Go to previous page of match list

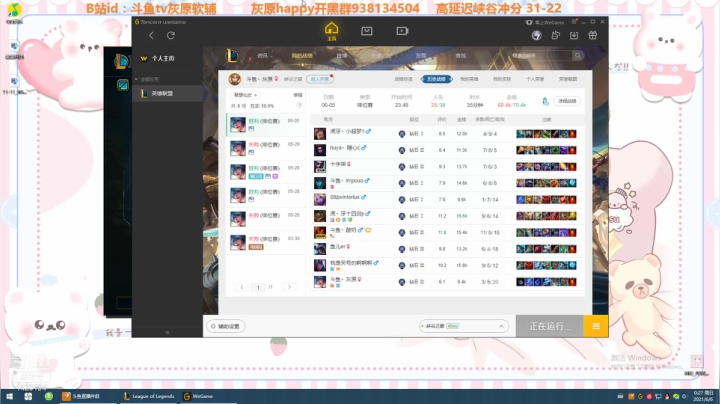click(242, 287)
